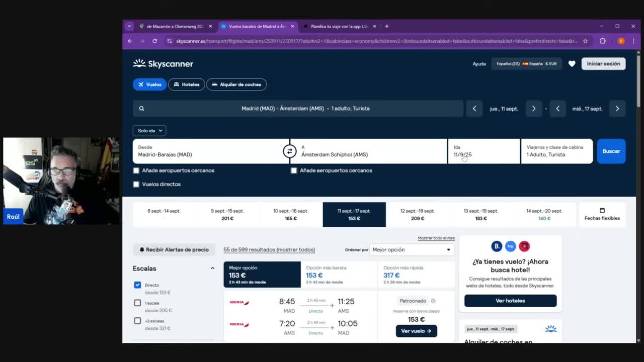This screenshot has height=362, width=644.
Task: Check the +2 escalas filter
Action: coord(137,321)
